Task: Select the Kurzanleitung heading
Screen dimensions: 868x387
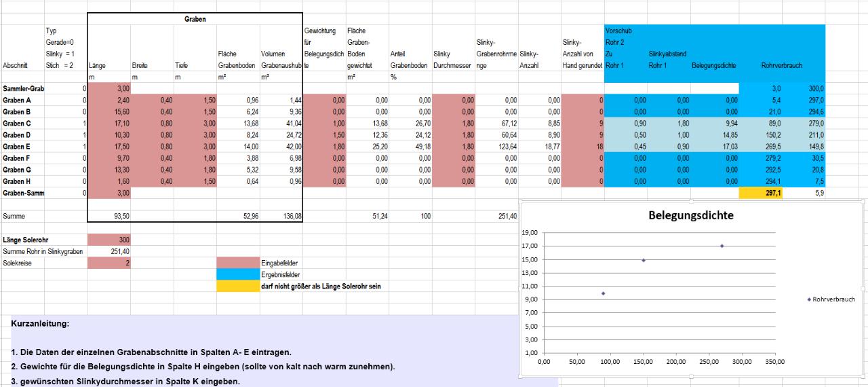Action: coord(40,325)
